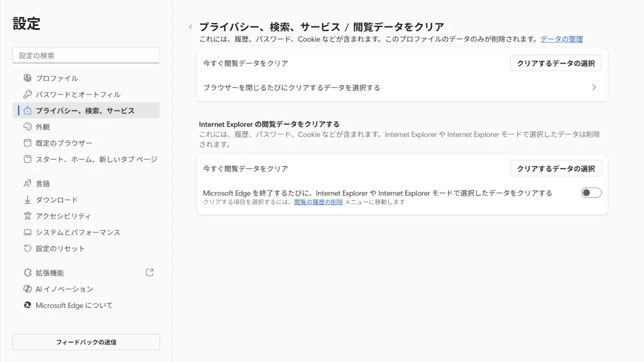Click the Microsoft Edge について logo icon
The image size is (644, 362).
click(x=28, y=305)
